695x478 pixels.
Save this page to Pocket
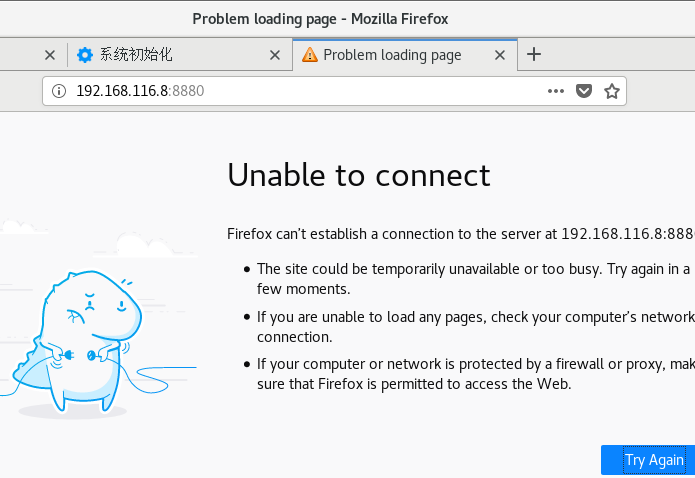584,91
